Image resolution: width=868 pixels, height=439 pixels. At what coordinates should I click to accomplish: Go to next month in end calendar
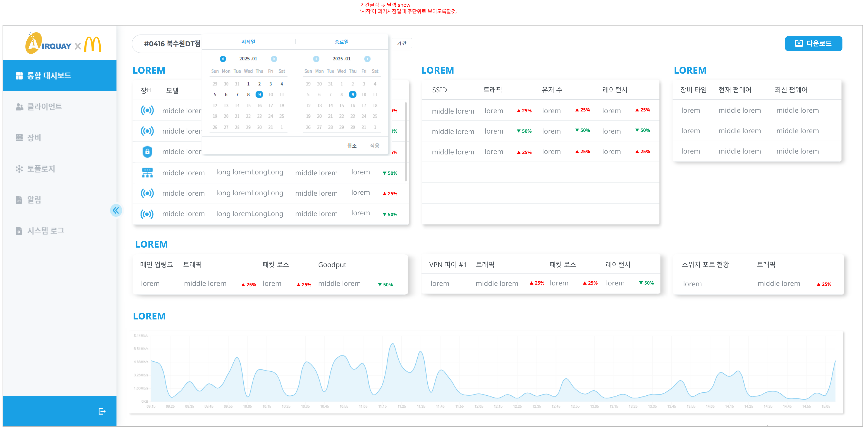(x=367, y=58)
